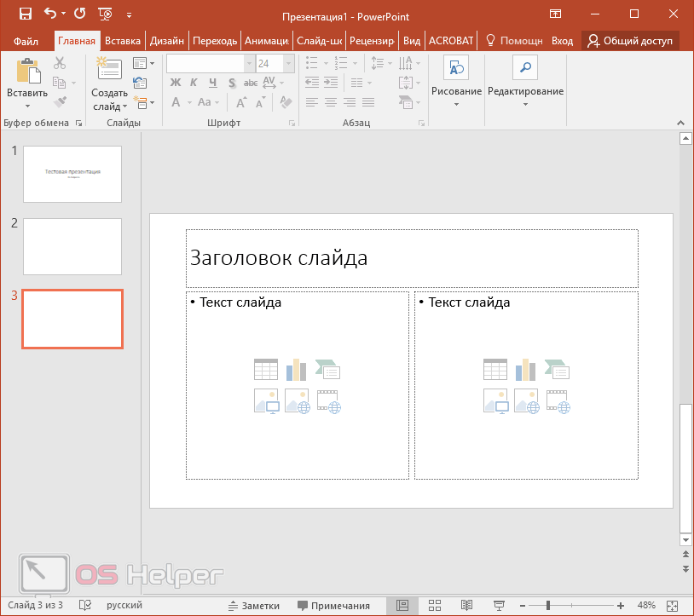Image resolution: width=694 pixels, height=616 pixels.
Task: Open the Файл menu
Action: [x=26, y=41]
